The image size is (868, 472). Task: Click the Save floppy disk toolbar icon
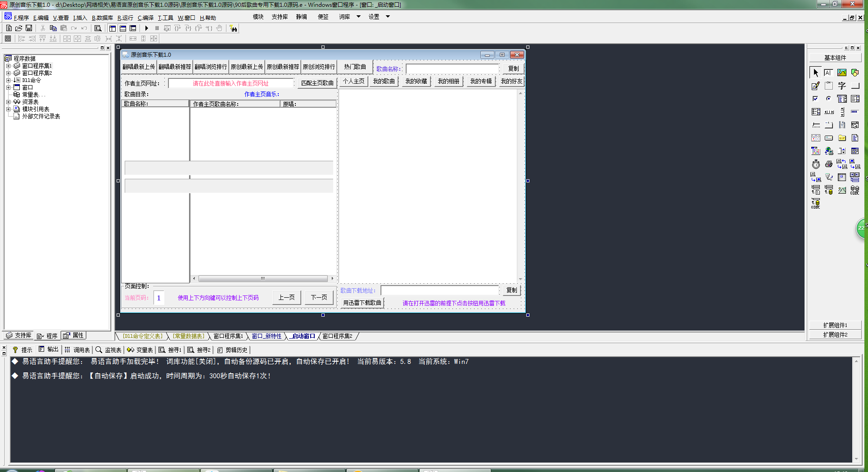[29, 28]
